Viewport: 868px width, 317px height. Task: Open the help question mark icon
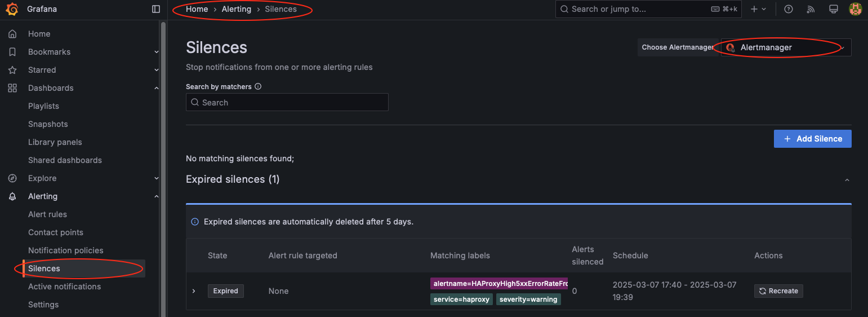point(789,9)
